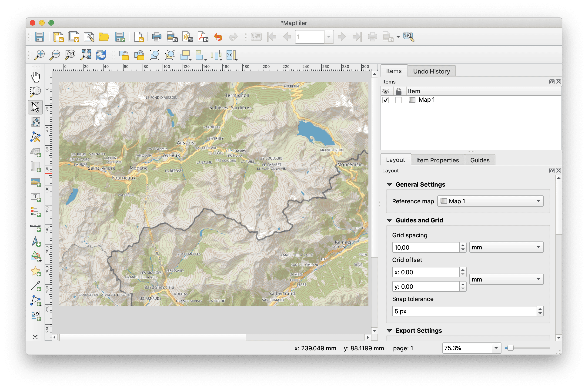This screenshot has width=588, height=389.
Task: Select the Add Legend tool
Action: tap(35, 212)
